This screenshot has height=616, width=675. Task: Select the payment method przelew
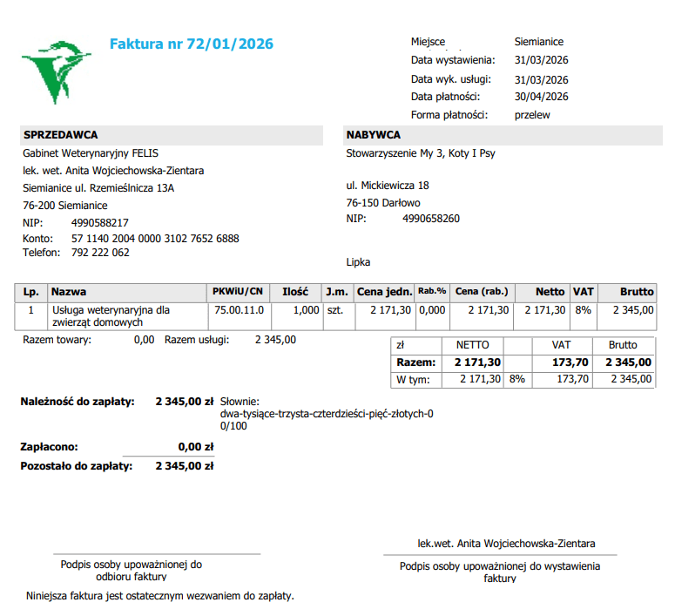(x=532, y=115)
